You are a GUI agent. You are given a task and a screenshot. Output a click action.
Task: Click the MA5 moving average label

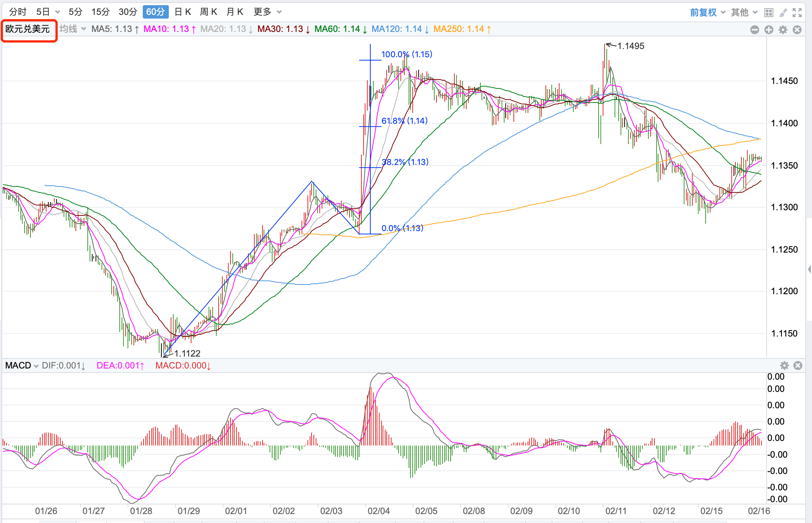[x=116, y=29]
